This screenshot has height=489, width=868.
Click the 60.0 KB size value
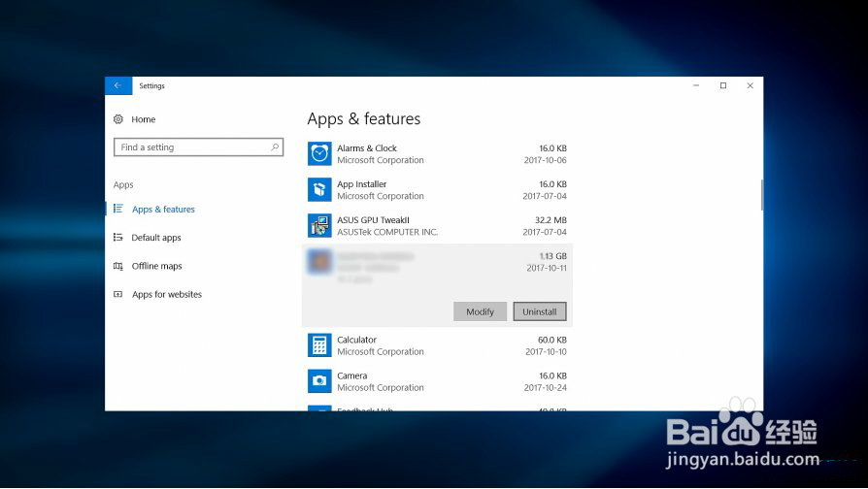pos(552,340)
